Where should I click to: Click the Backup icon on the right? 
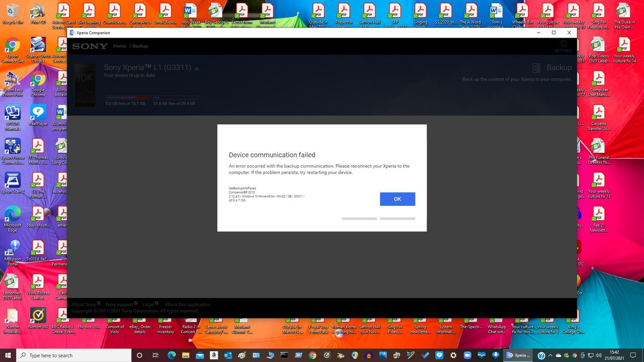tap(536, 68)
